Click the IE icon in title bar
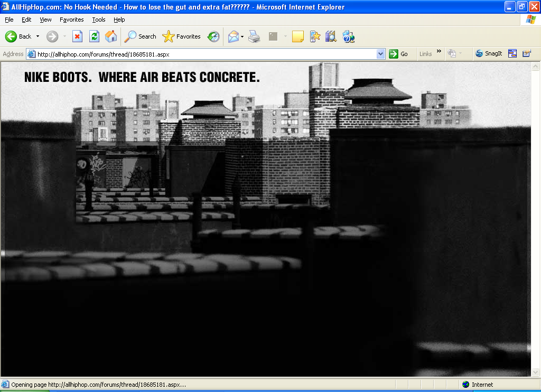The image size is (541, 392). [5, 6]
